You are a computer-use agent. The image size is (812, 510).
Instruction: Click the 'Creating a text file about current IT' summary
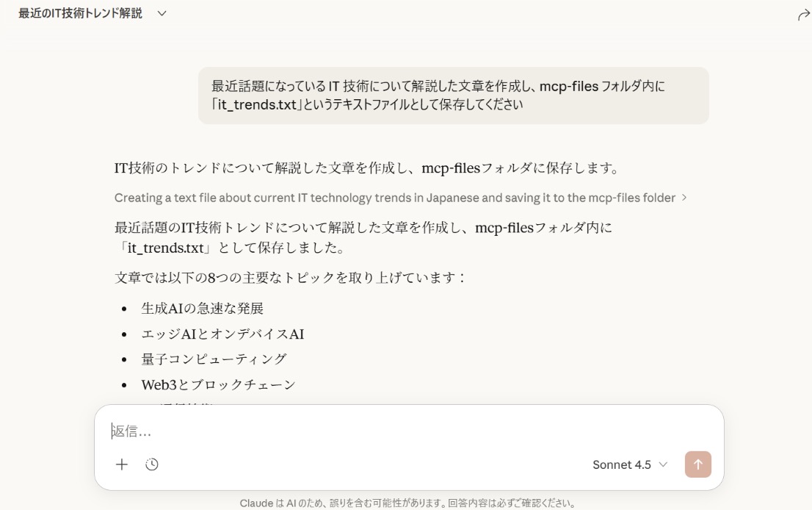[x=394, y=198]
